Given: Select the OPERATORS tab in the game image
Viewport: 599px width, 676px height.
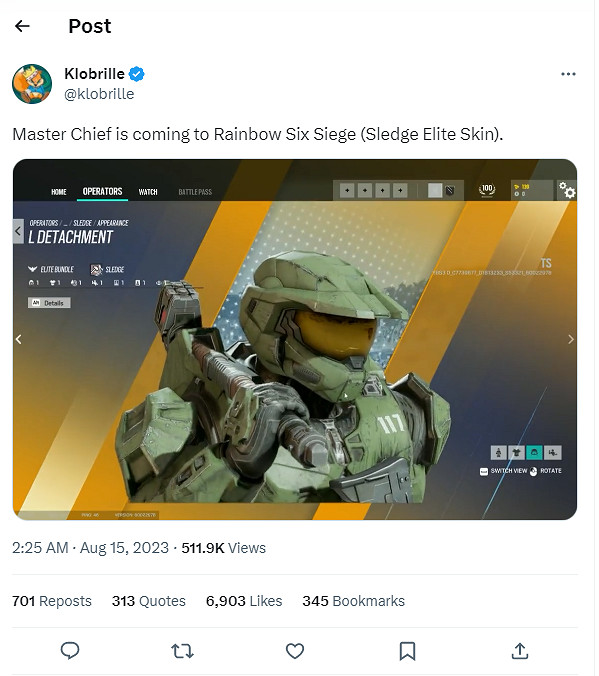Looking at the screenshot, I should coord(103,191).
